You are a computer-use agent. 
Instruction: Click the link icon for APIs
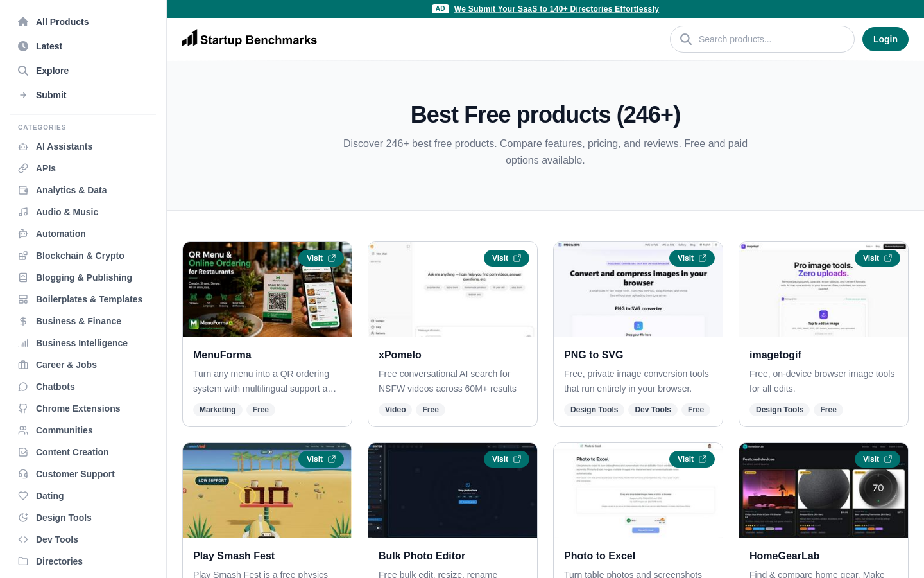click(23, 168)
